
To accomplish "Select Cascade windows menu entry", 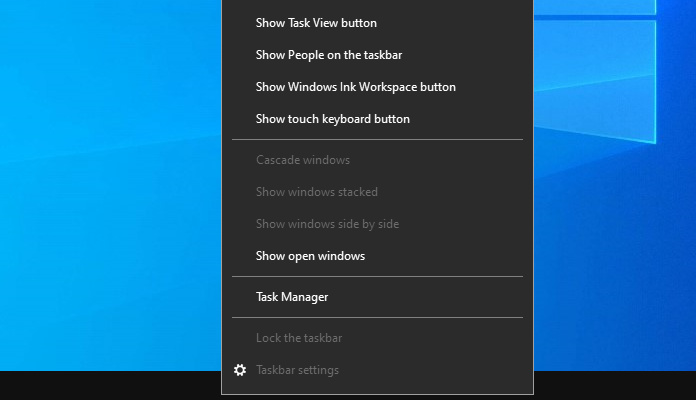I will (x=377, y=160).
